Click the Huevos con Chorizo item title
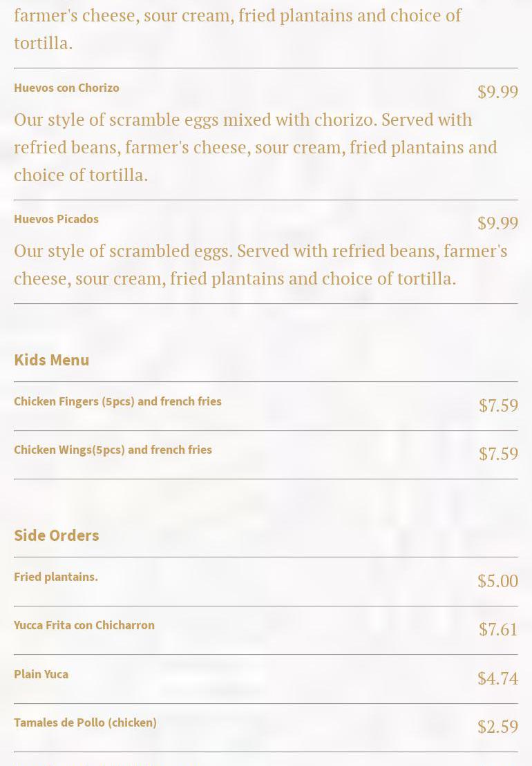This screenshot has width=532, height=766. click(66, 88)
